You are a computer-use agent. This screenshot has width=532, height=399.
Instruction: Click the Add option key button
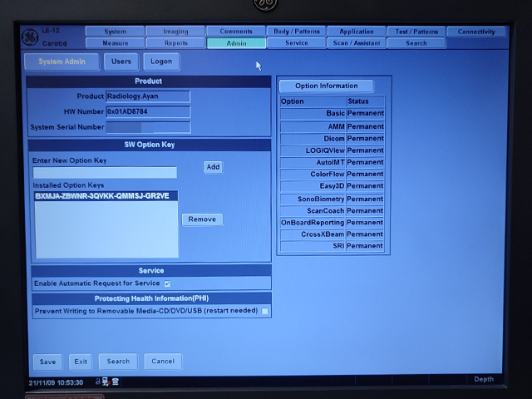tap(213, 167)
